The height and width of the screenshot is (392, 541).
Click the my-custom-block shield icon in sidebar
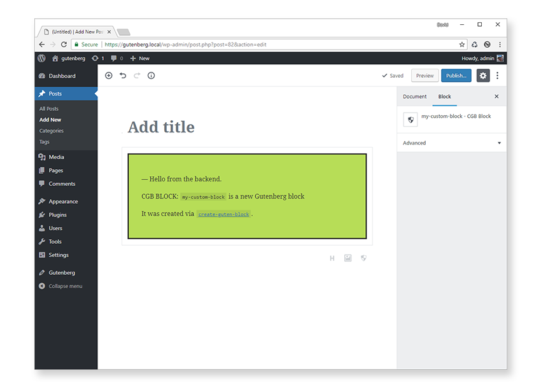tap(411, 120)
